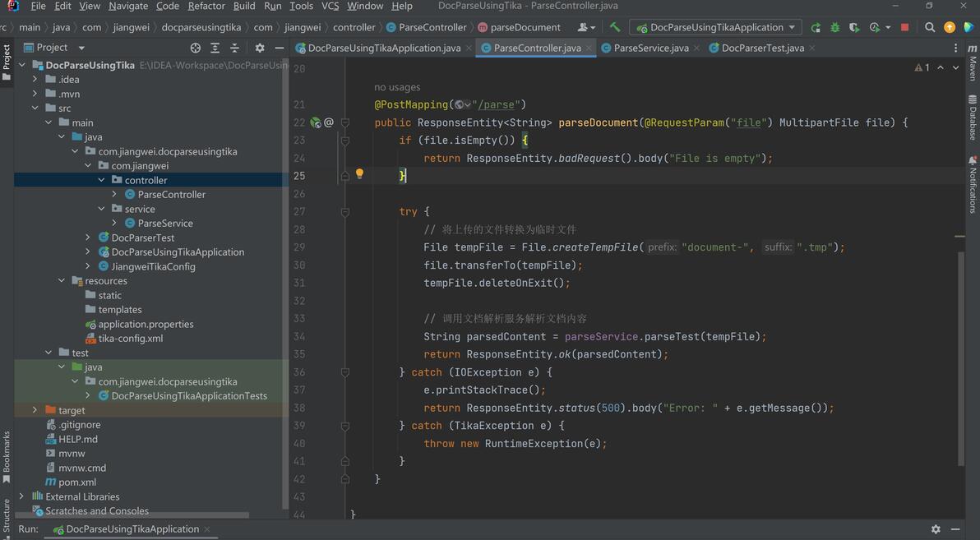
Task: Toggle the Maven tool window
Action: click(x=973, y=64)
